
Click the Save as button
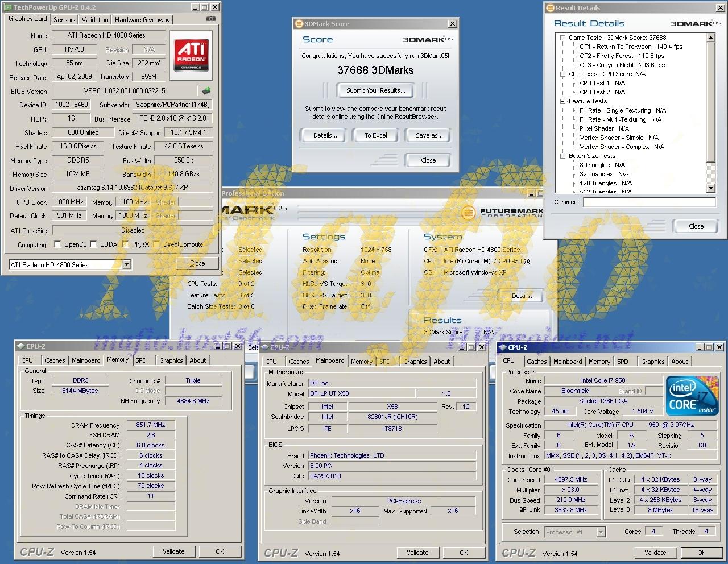pyautogui.click(x=429, y=135)
